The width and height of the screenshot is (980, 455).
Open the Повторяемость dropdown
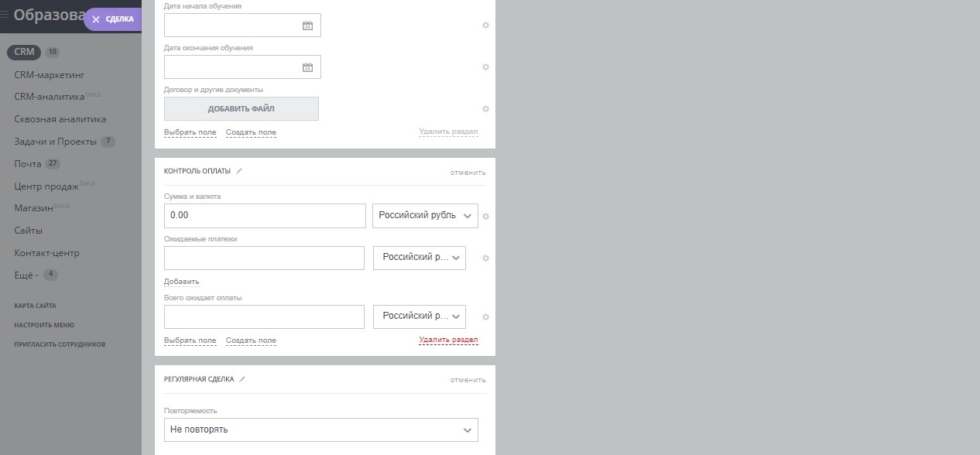point(321,429)
